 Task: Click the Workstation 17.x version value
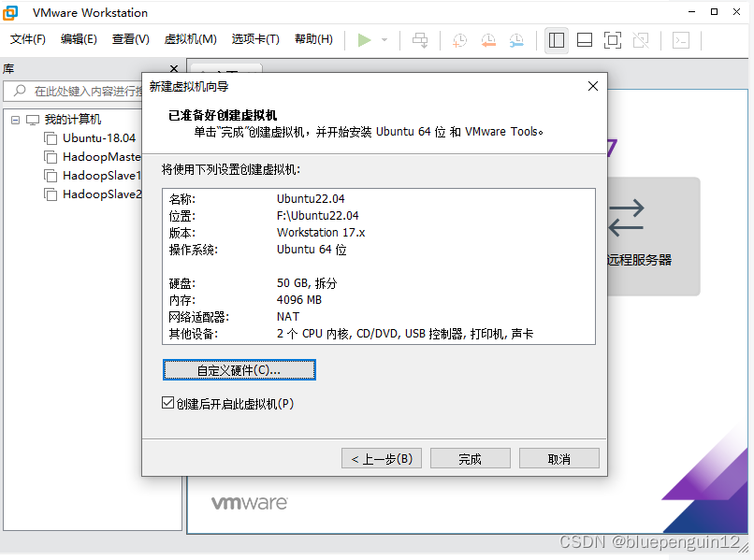(321, 232)
